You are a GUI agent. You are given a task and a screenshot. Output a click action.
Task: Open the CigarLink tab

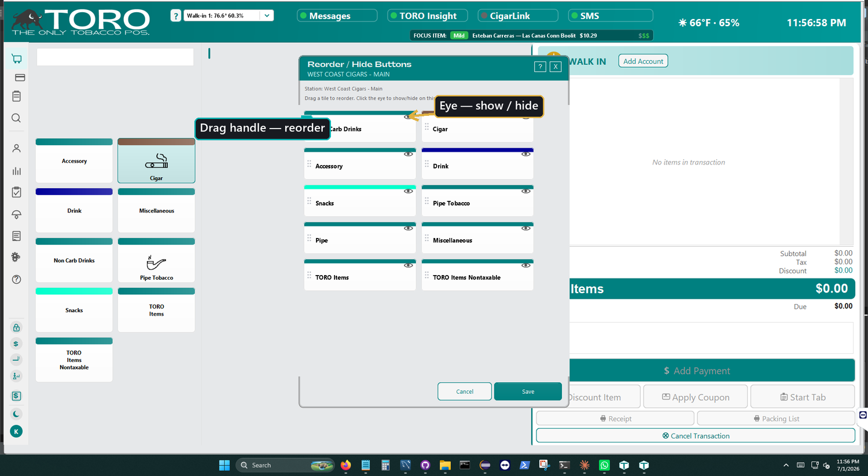pos(518,16)
